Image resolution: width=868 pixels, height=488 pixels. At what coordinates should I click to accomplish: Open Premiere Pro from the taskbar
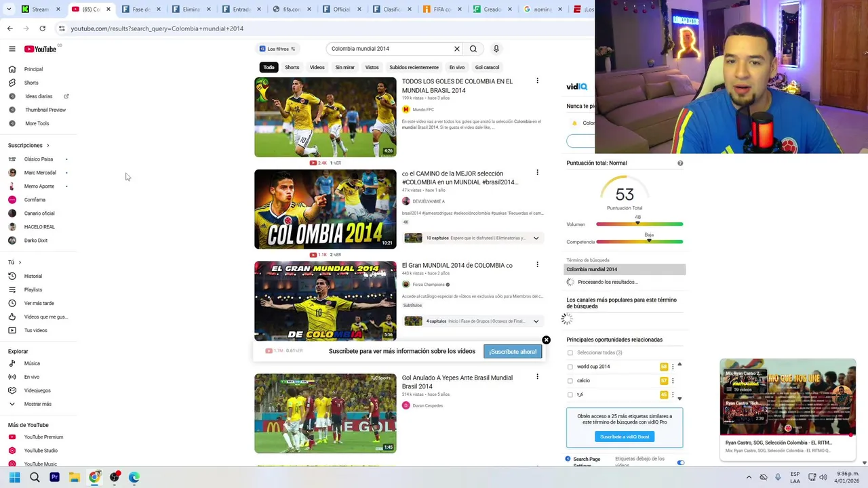(54, 477)
